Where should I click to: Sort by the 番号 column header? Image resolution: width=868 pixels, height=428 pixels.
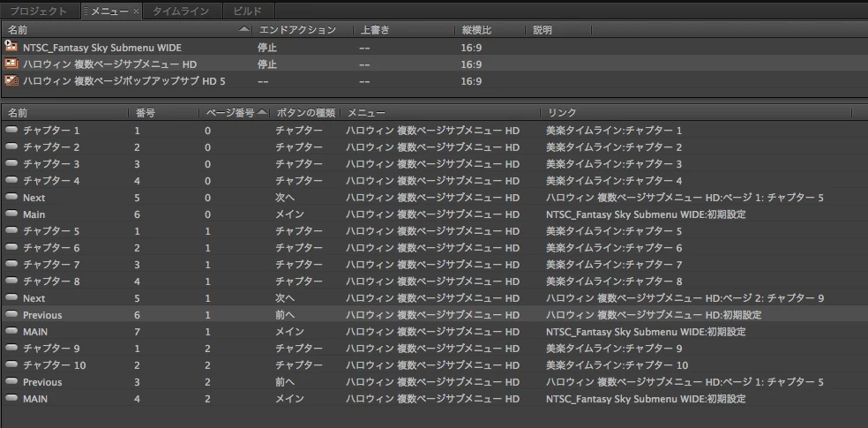pos(145,112)
